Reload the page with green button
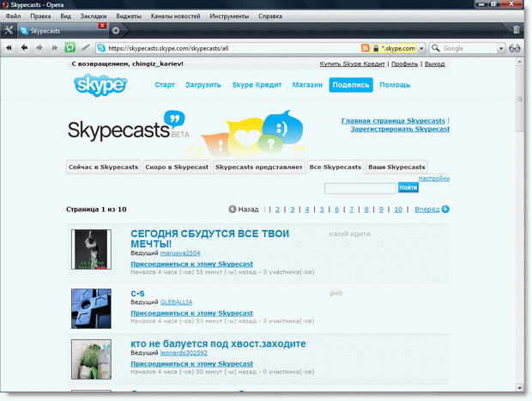532x401 pixels. [x=70, y=47]
